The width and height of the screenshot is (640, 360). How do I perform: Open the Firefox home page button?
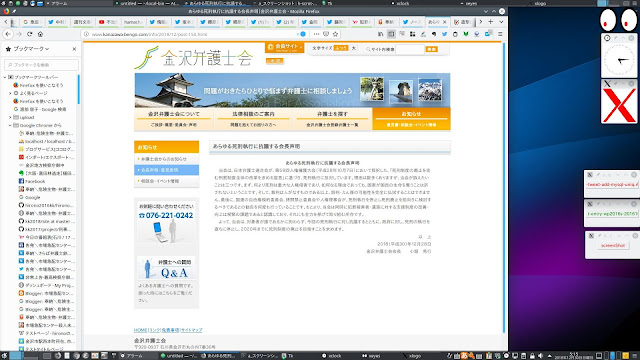pos(40,34)
